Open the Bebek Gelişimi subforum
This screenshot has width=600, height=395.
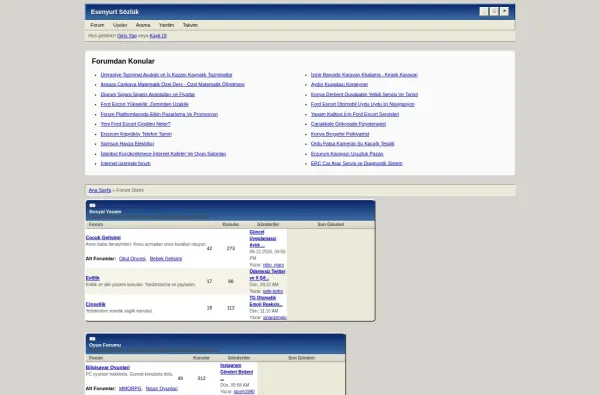pyautogui.click(x=166, y=259)
